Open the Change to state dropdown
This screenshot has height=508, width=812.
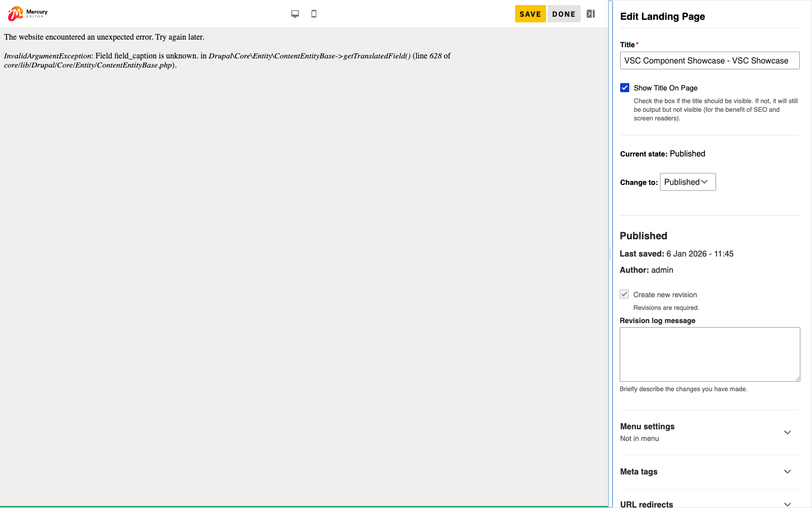[687, 182]
